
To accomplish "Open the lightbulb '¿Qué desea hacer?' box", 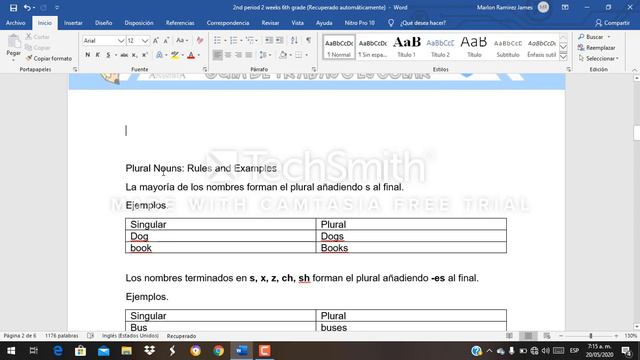I will [418, 23].
